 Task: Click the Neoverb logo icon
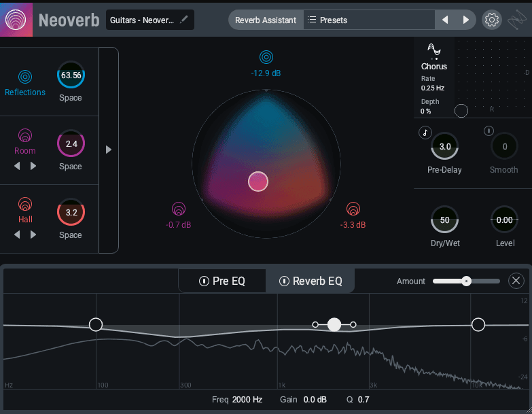[x=16, y=20]
